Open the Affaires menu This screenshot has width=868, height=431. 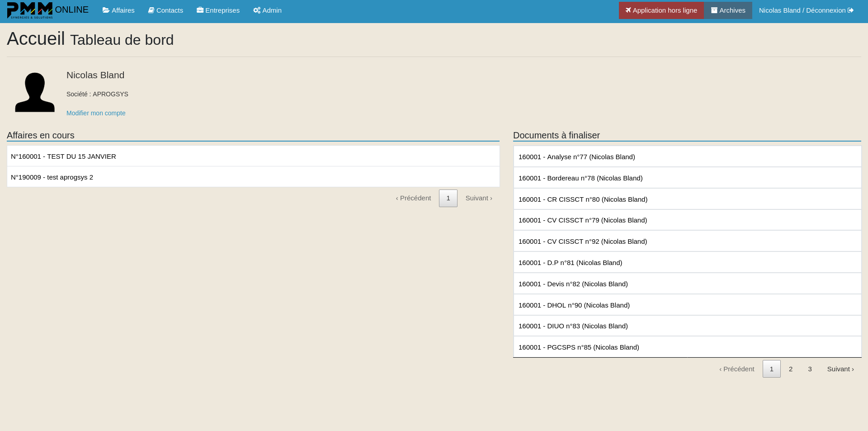coord(118,10)
